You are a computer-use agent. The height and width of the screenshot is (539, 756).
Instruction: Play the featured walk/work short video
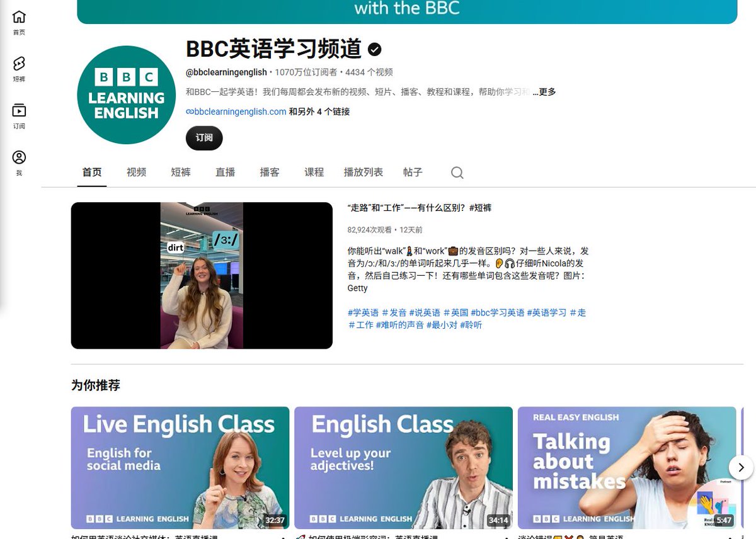tap(202, 275)
